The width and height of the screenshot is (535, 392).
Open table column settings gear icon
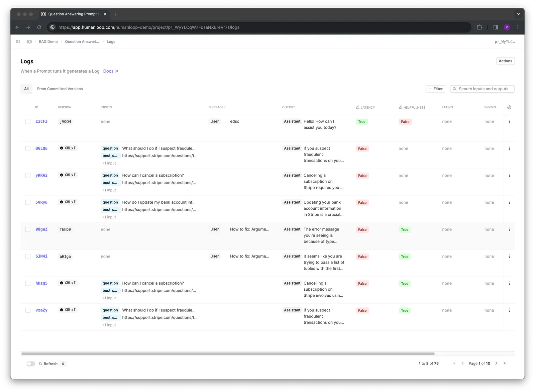coord(509,107)
